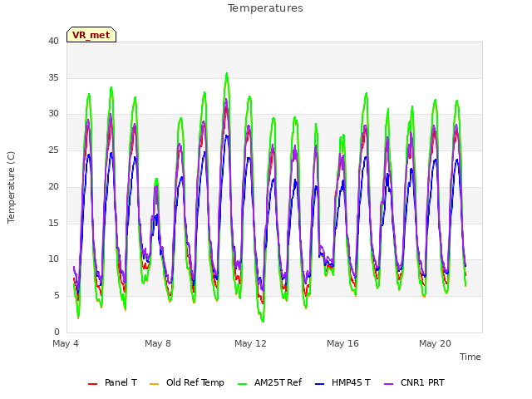The image size is (532, 399).
Task: Click the 30 y-axis tick label
Action: pyautogui.click(x=53, y=114)
